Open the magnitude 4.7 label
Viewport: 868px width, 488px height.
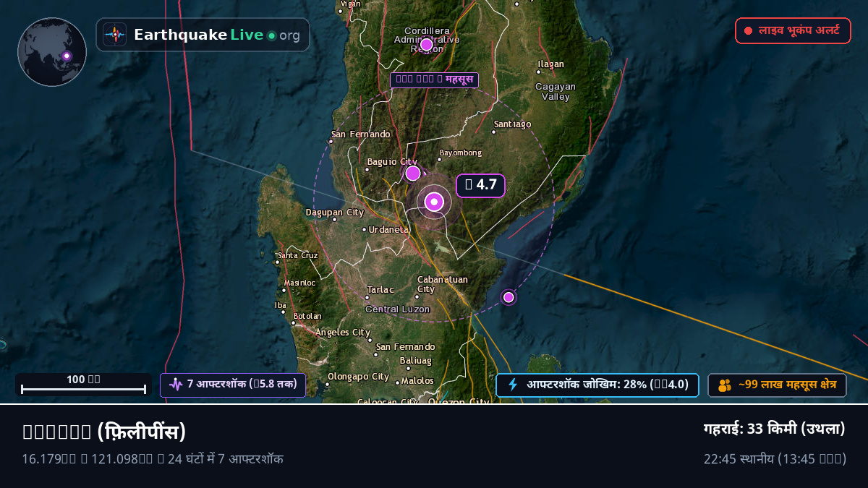[x=480, y=185]
